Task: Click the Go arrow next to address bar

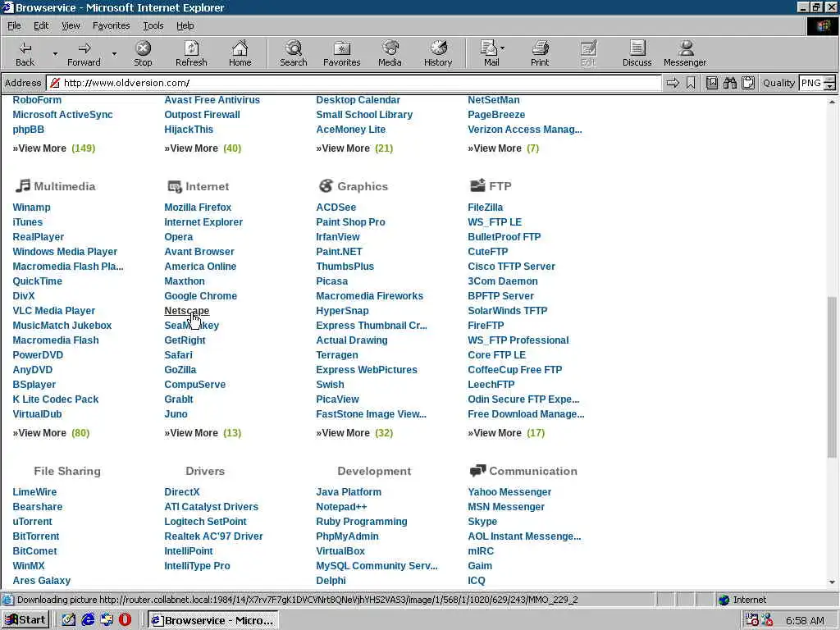Action: coord(673,83)
